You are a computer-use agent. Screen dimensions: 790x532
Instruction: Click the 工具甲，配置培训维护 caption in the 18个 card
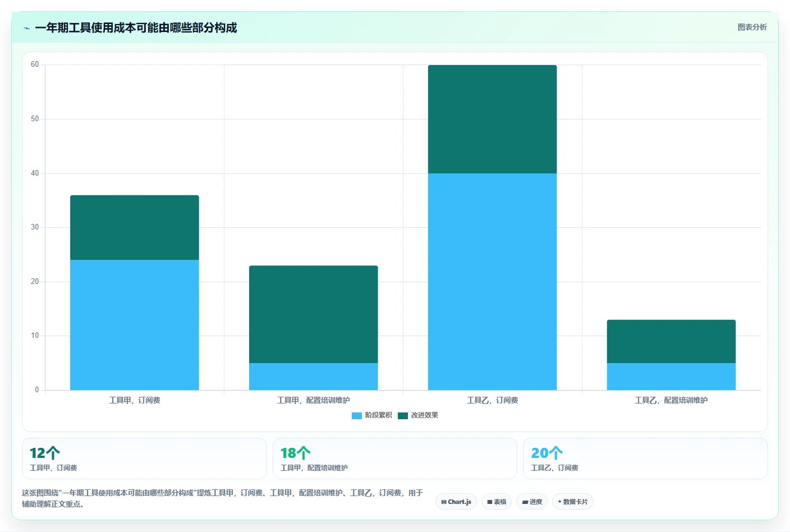click(x=314, y=468)
